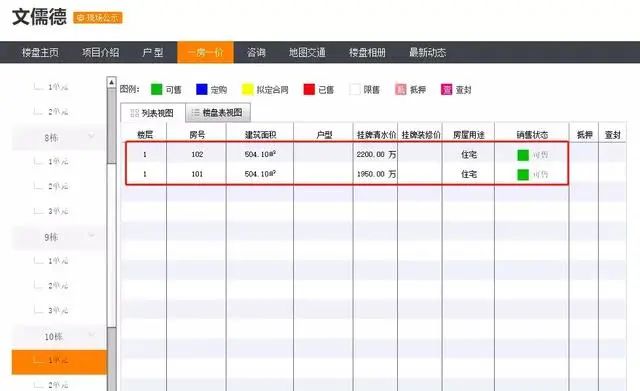Image resolution: width=640 pixels, height=391 pixels.
Task: Click the blue 定购 legend swatch
Action: point(202,89)
